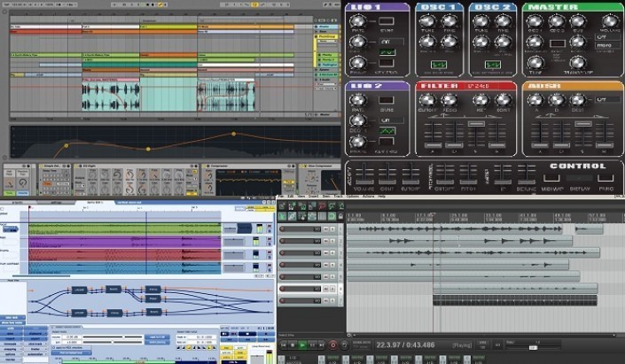
Task: Click the Reaper time display 22.3.97 / 0:43.486
Action: [x=405, y=345]
